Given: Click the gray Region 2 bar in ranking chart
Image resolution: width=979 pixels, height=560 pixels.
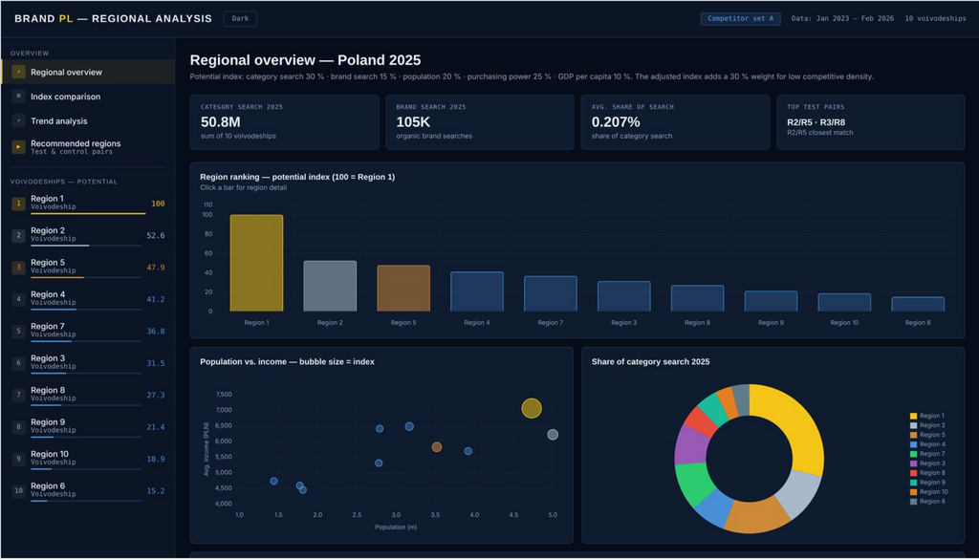Looking at the screenshot, I should 330,286.
